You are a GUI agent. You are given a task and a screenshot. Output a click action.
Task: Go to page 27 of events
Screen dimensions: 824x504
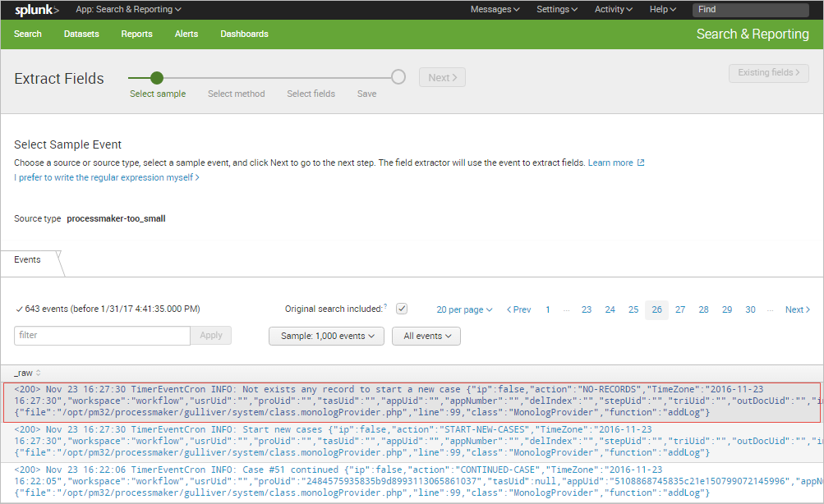(x=680, y=309)
